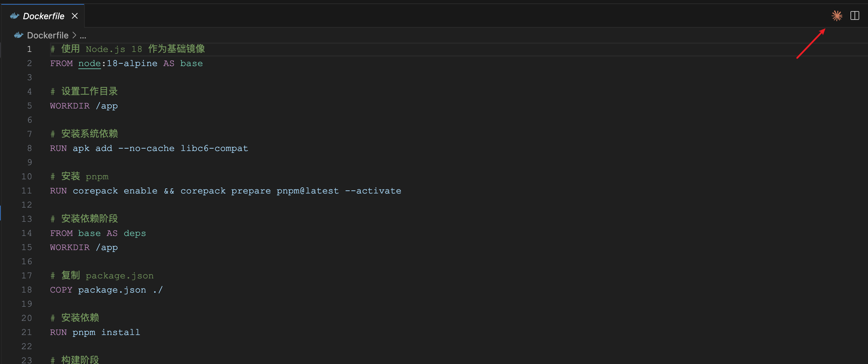Click 'RUN apk add --no-cache libc6-compat'

(x=149, y=148)
